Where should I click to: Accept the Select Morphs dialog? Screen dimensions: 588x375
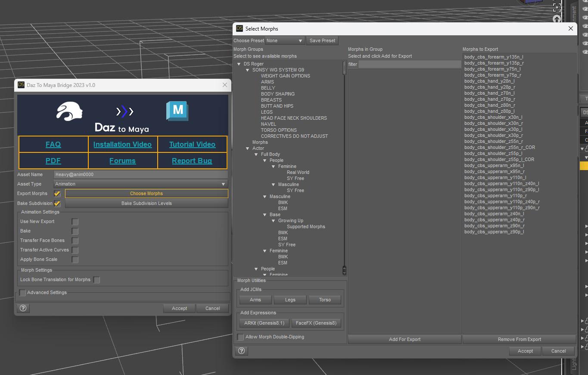(525, 351)
